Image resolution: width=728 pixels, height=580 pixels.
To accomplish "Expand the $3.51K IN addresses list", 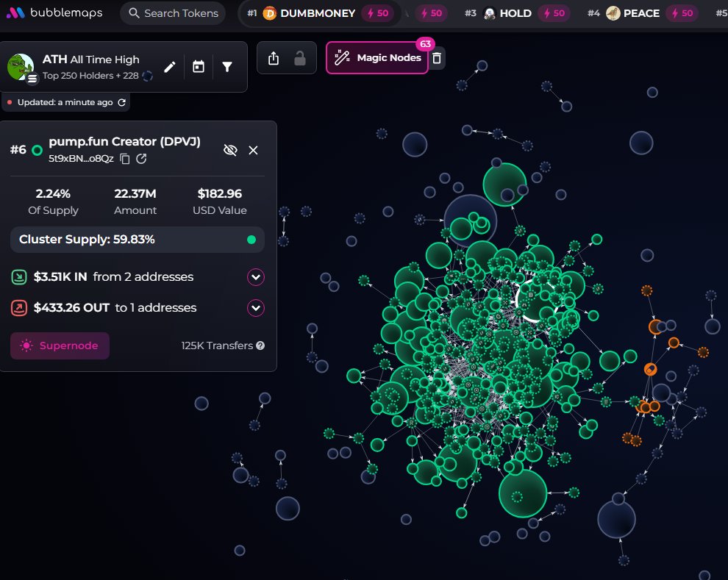I will click(255, 277).
